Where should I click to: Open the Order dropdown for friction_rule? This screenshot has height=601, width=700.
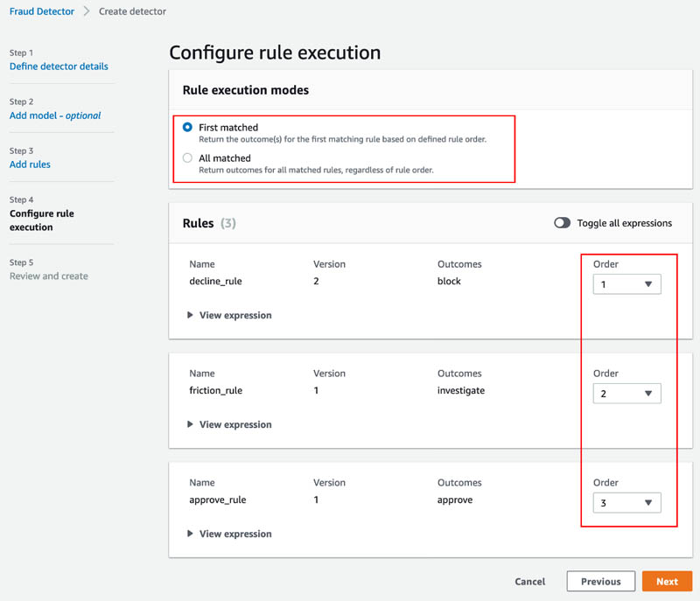pyautogui.click(x=626, y=394)
